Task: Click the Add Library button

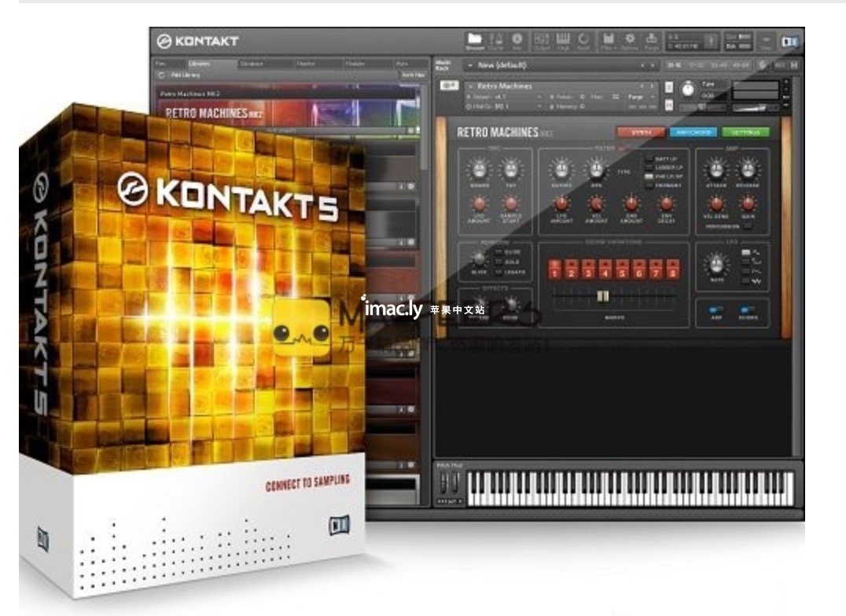Action: (185, 75)
